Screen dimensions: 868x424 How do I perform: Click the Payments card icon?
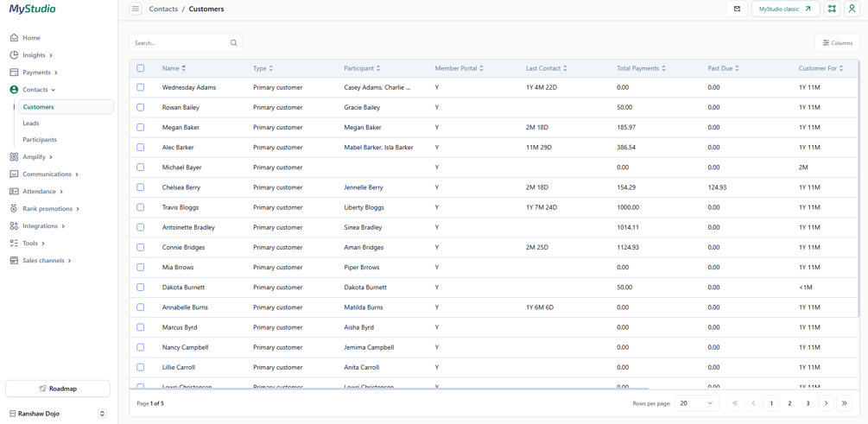pos(14,72)
